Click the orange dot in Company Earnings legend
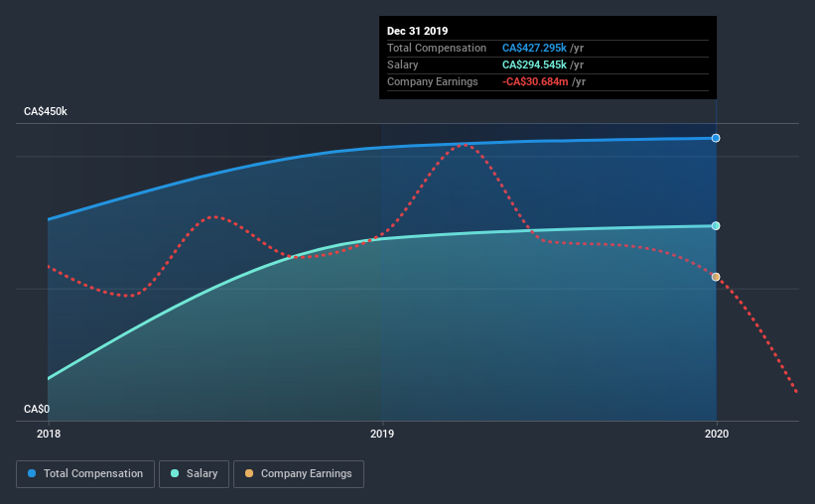The height and width of the screenshot is (504, 815). click(x=249, y=473)
